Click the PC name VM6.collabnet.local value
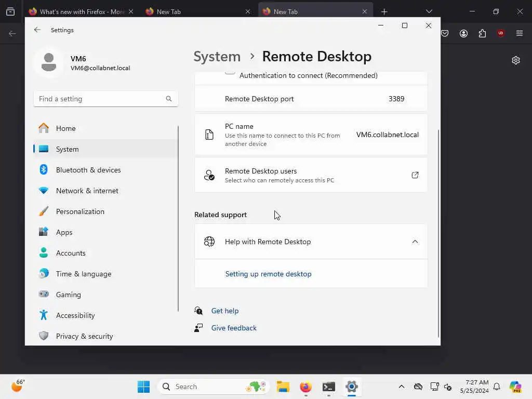The width and height of the screenshot is (532, 399). tap(387, 135)
